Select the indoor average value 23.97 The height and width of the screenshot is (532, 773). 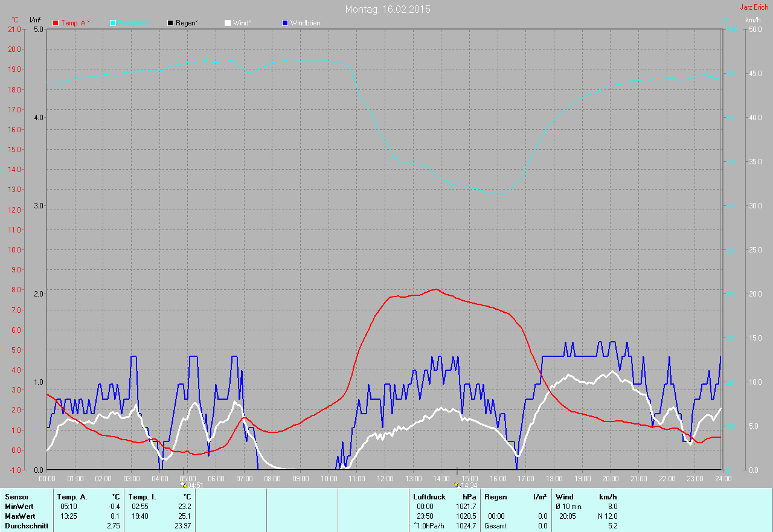(182, 526)
